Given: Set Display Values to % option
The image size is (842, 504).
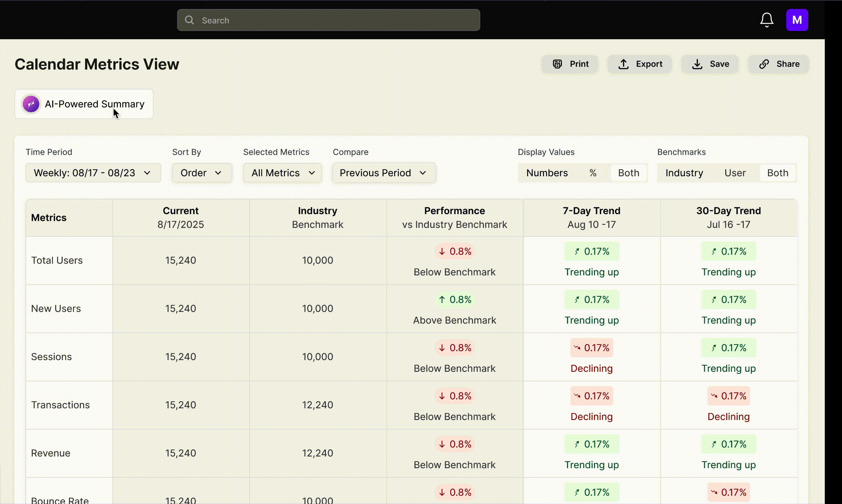Looking at the screenshot, I should pos(593,173).
